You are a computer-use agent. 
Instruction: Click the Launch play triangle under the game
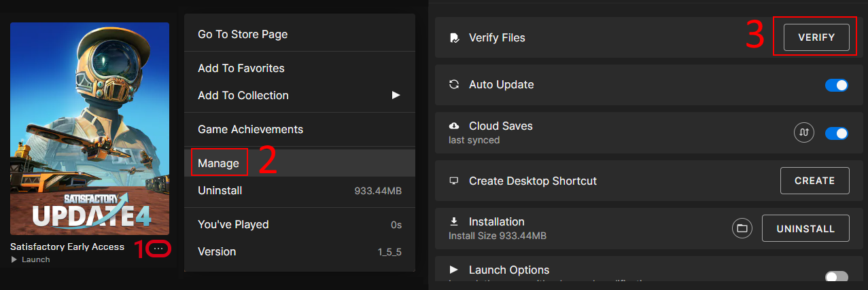click(x=14, y=259)
